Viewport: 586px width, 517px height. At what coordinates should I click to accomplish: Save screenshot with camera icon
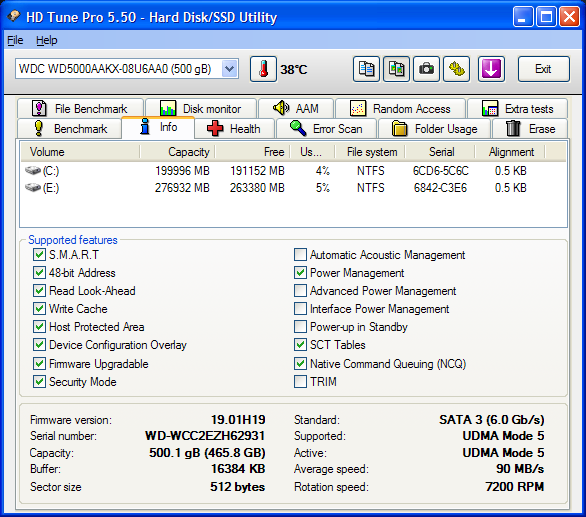pos(426,69)
